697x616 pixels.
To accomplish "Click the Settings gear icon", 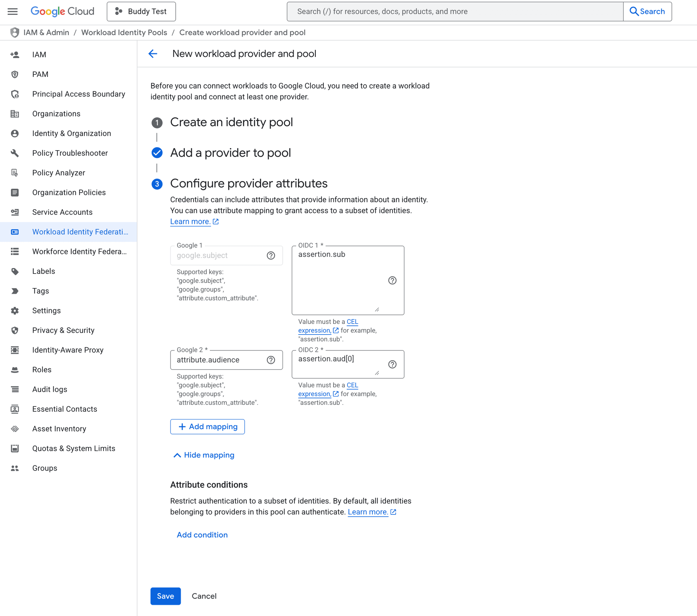I will click(x=15, y=311).
